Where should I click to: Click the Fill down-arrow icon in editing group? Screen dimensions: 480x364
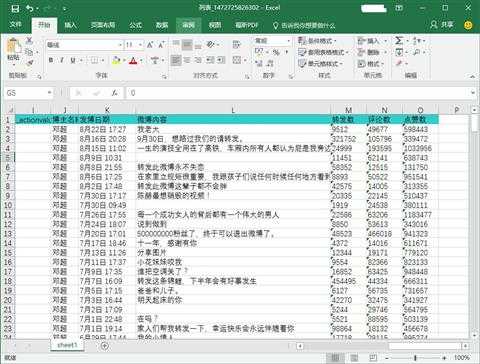click(399, 52)
